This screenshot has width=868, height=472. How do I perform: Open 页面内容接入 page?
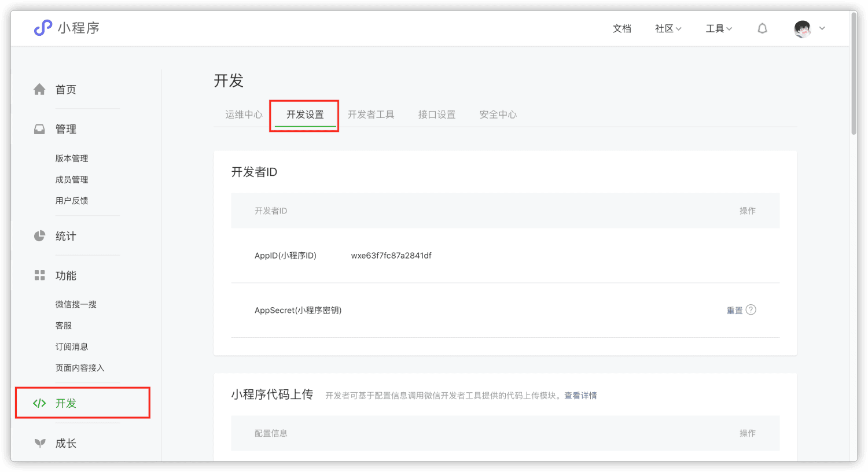tap(80, 368)
